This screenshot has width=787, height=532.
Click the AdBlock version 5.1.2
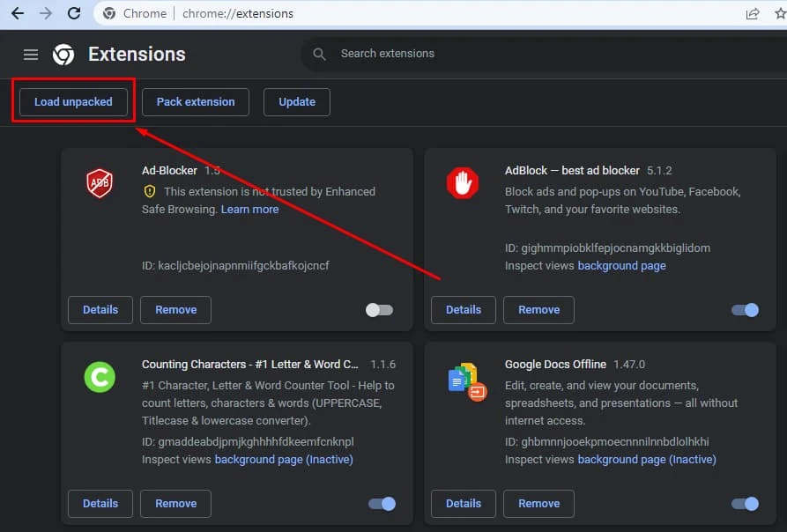click(659, 171)
